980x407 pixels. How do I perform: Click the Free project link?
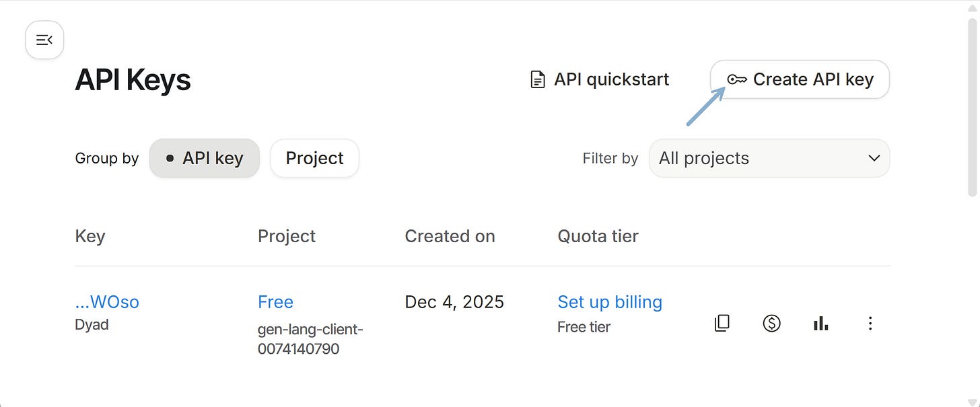pyautogui.click(x=275, y=301)
